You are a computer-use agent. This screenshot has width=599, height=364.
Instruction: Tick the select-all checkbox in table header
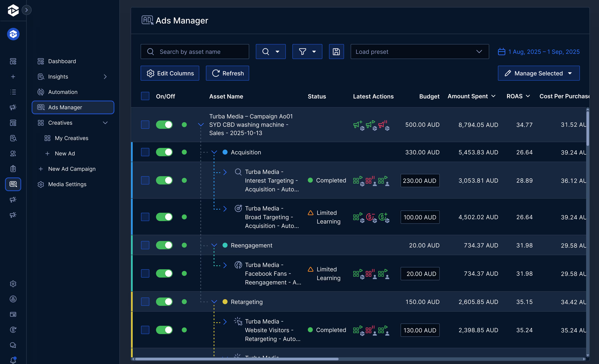(145, 96)
